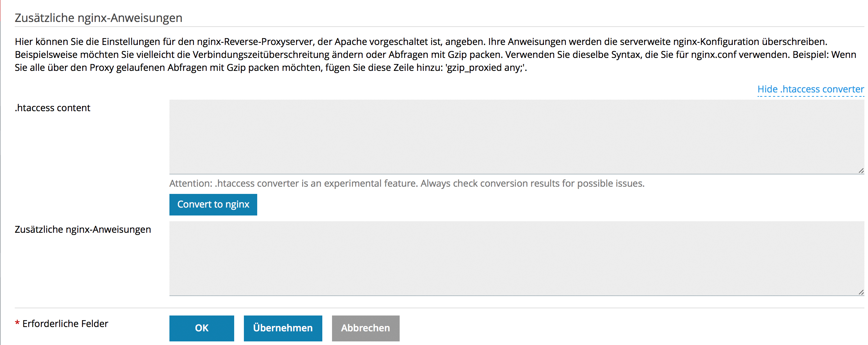Image resolution: width=868 pixels, height=345 pixels.
Task: Click the Erforderliche Felder text
Action: click(65, 324)
